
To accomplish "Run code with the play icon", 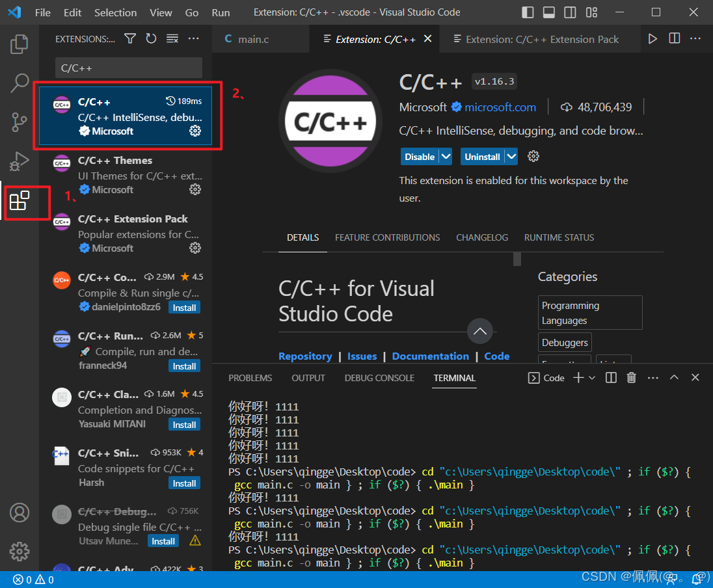I will pyautogui.click(x=652, y=38).
